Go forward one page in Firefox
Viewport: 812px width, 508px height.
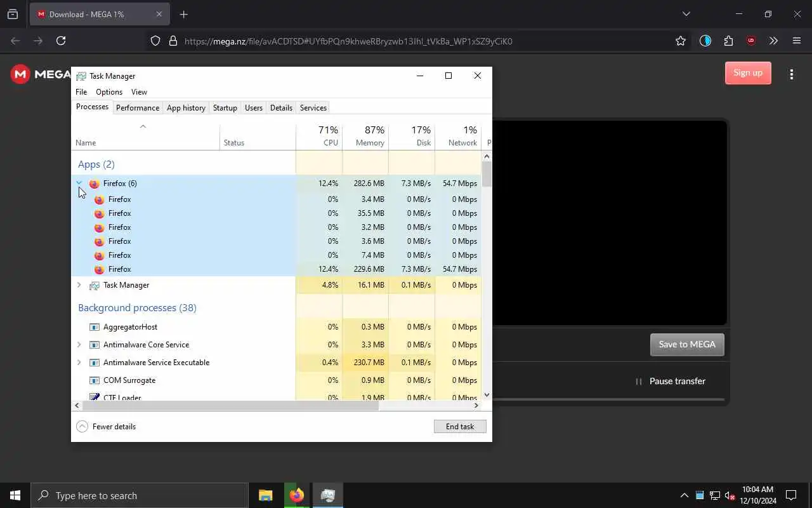(38, 41)
